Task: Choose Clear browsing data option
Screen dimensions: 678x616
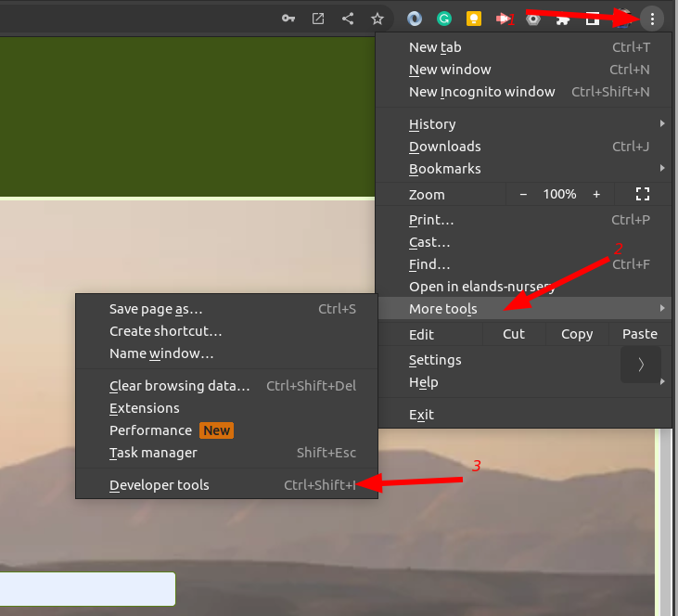Action: click(180, 386)
